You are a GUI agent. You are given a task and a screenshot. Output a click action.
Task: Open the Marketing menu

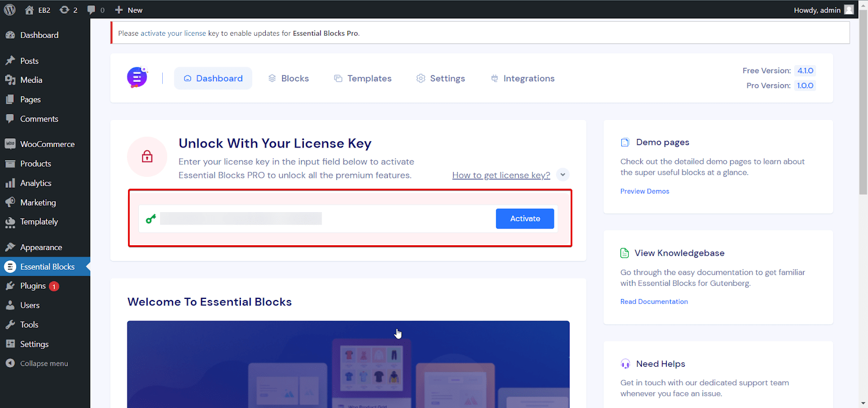click(44, 202)
